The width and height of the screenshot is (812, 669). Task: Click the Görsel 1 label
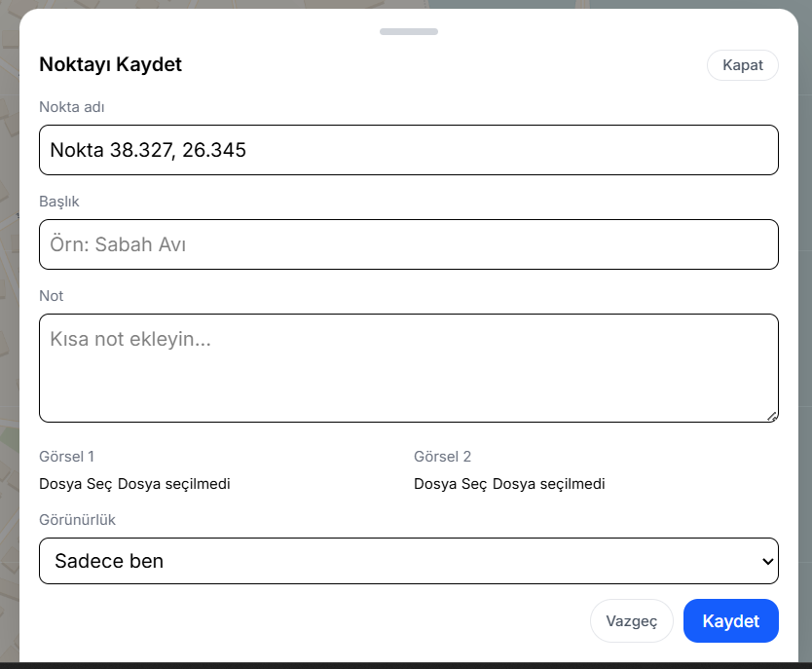coord(66,456)
